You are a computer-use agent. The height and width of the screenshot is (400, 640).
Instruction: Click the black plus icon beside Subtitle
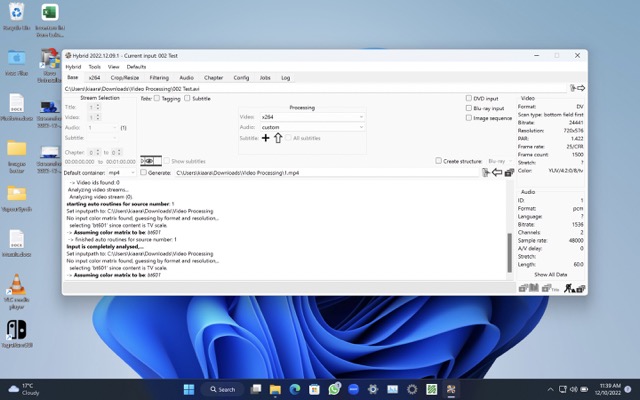(265, 138)
